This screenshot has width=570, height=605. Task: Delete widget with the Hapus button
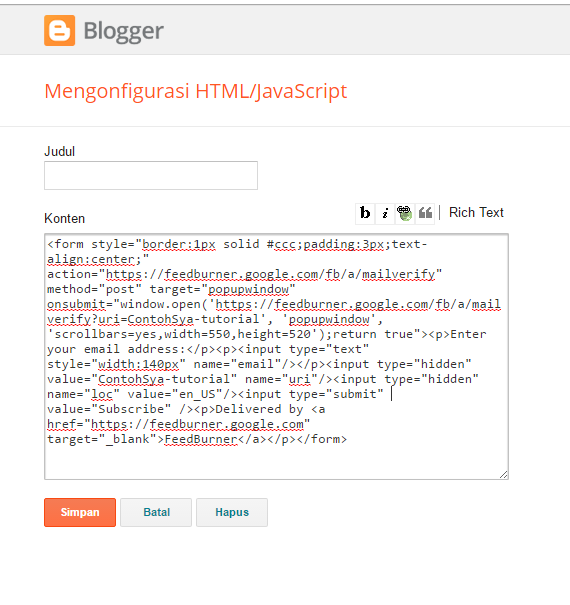point(232,512)
